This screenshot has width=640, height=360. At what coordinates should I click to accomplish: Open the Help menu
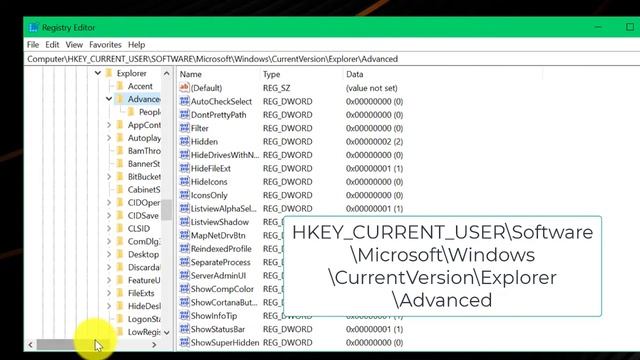pyautogui.click(x=136, y=44)
